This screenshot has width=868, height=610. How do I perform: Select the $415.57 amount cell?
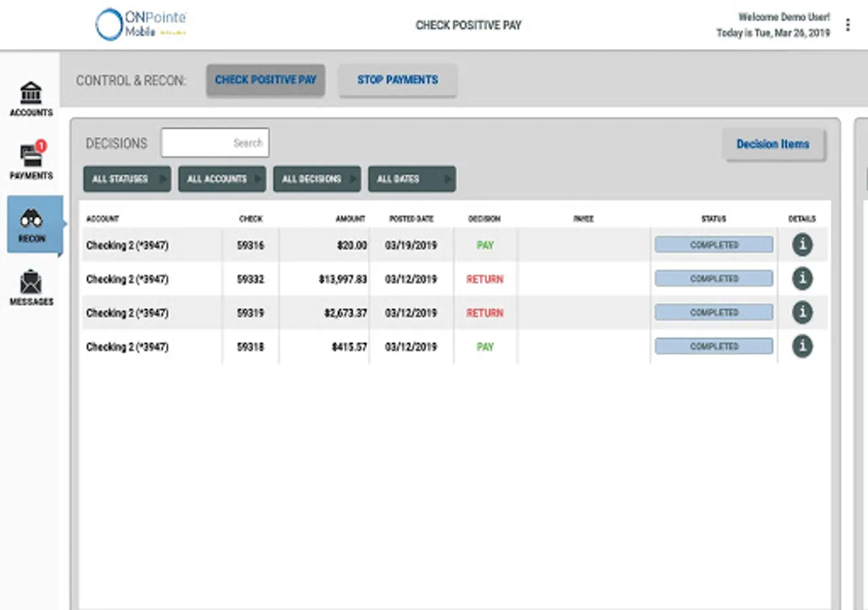tap(349, 347)
